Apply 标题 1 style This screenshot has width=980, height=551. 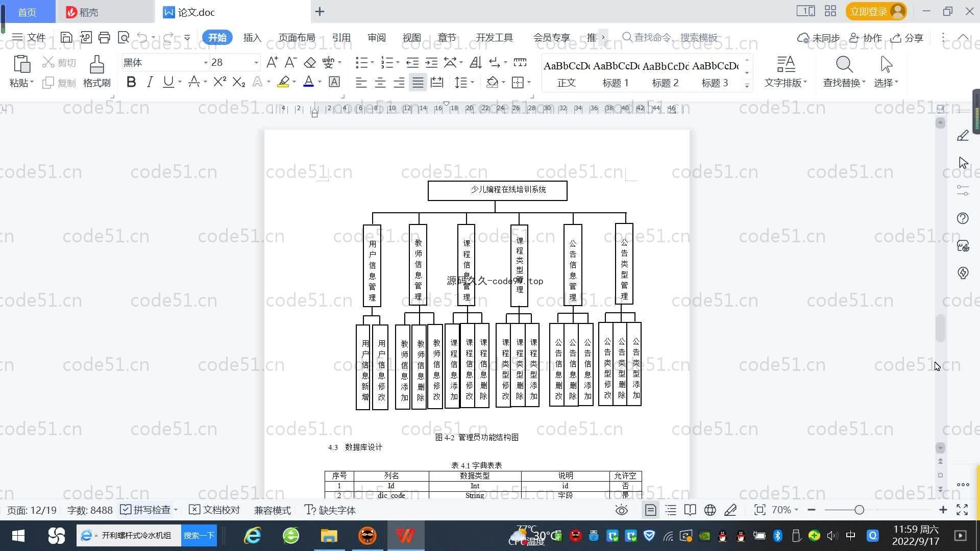(x=616, y=73)
